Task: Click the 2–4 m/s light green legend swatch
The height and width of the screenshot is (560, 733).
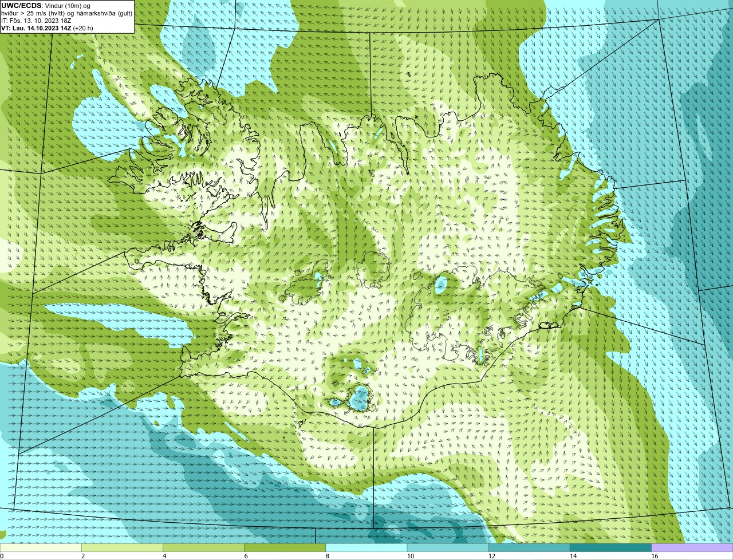Action: (122, 548)
